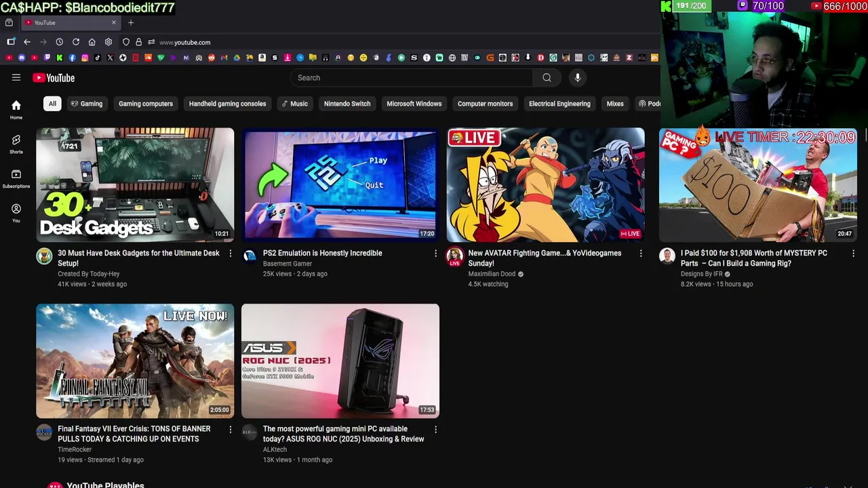Open options for Final Fantasy VII Ever Crisis video
The height and width of the screenshot is (488, 868).
(x=230, y=429)
